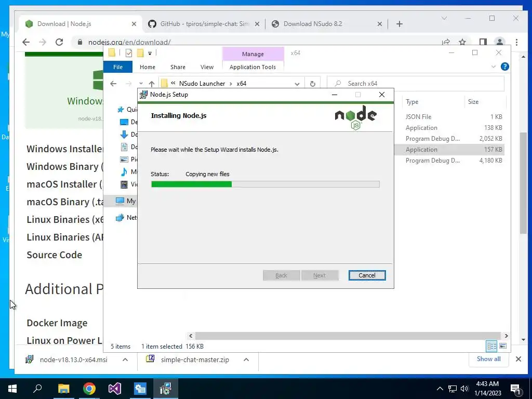Show all downloads

pyautogui.click(x=488, y=359)
